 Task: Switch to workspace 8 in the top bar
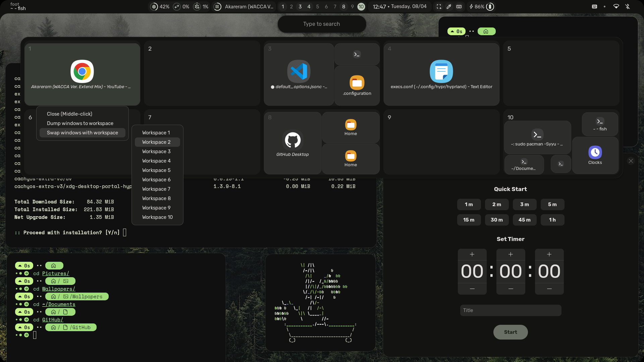[343, 6]
